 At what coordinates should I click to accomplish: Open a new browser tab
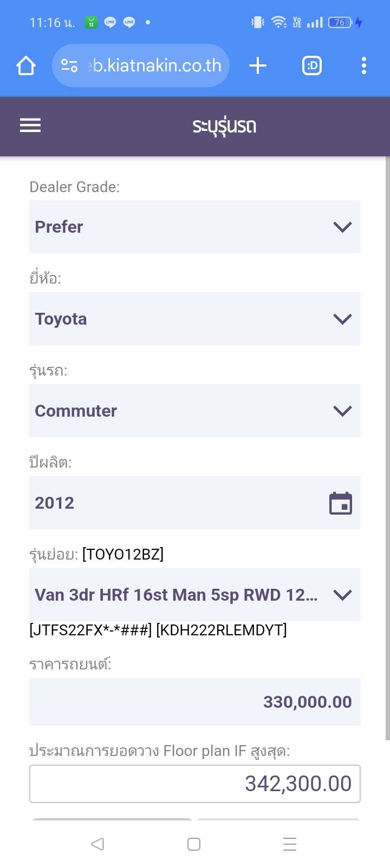coord(258,66)
